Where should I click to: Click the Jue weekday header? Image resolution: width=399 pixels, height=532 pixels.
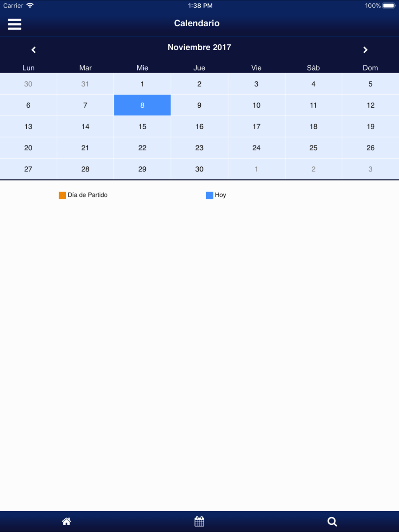[x=199, y=68]
